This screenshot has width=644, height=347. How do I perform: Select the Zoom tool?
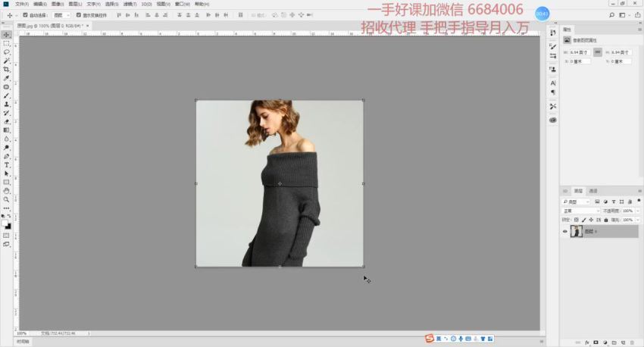pos(7,199)
